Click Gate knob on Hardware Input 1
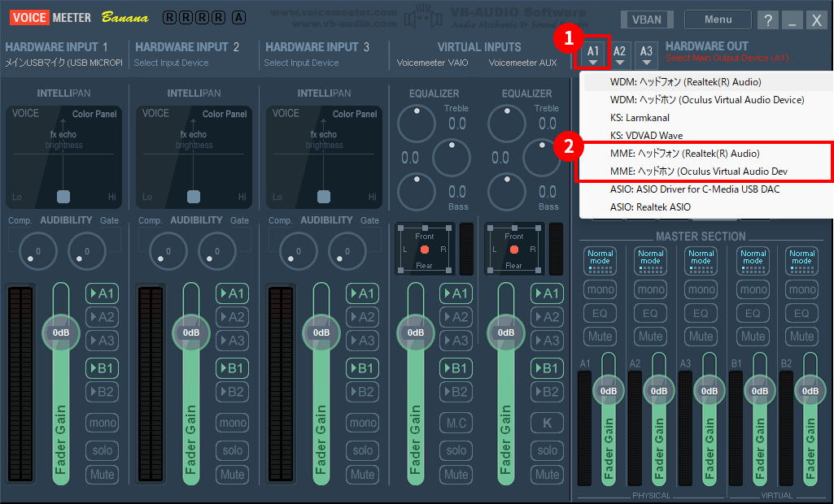 click(x=87, y=251)
